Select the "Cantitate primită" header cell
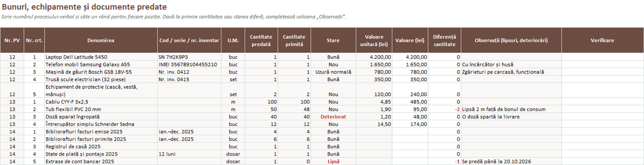 (x=295, y=40)
